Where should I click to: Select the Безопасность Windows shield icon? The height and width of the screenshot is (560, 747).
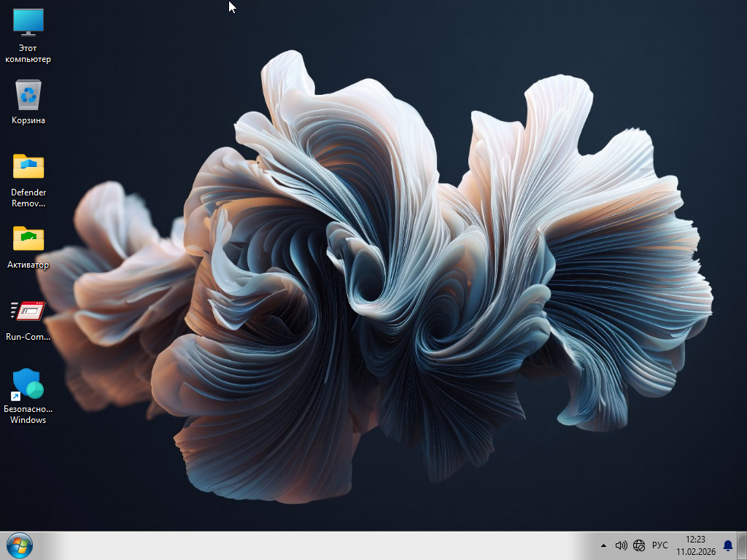point(28,384)
